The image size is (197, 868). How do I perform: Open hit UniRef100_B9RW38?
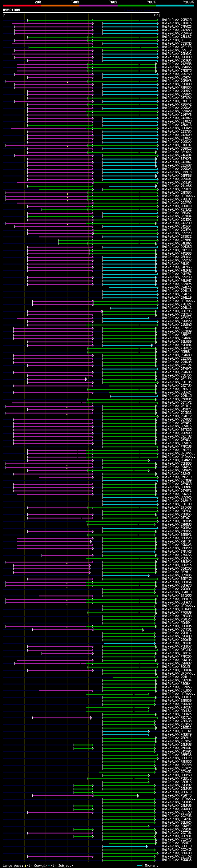click(x=177, y=860)
